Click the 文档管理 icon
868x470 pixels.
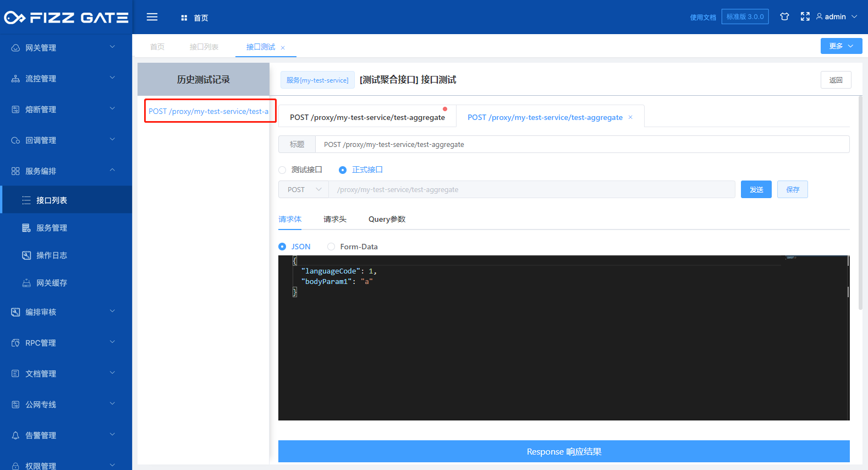click(x=15, y=374)
